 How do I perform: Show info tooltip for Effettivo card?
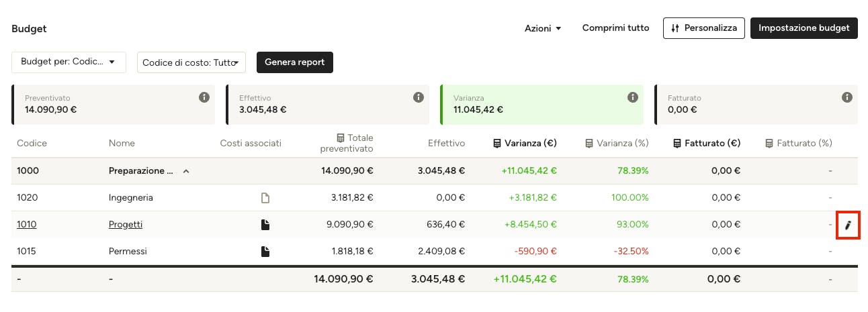[x=419, y=97]
